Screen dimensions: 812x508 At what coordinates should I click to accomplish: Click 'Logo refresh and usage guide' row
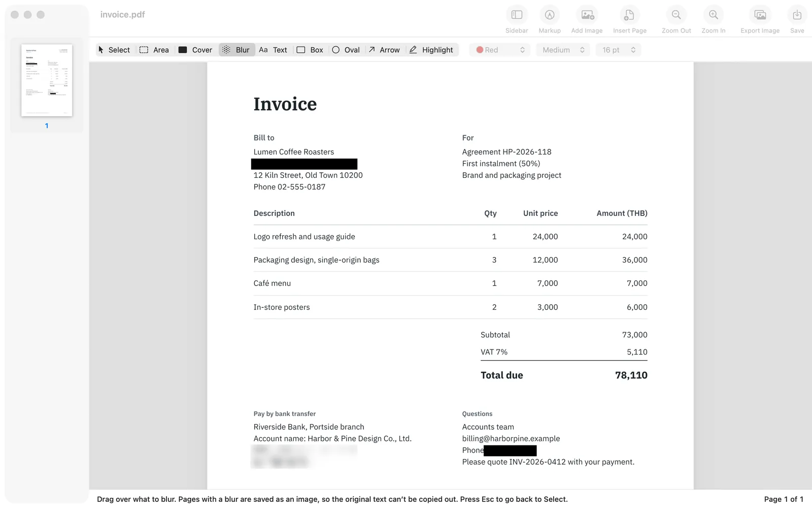click(450, 237)
